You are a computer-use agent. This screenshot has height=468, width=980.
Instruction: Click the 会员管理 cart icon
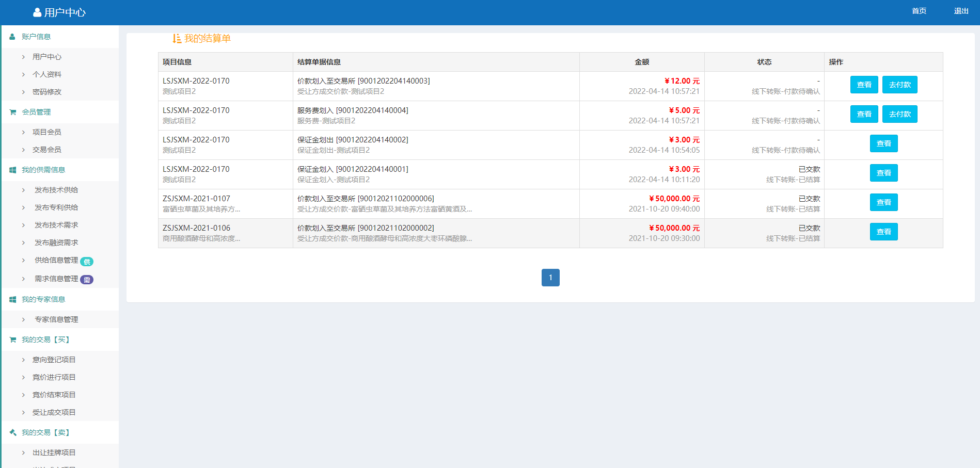point(12,112)
